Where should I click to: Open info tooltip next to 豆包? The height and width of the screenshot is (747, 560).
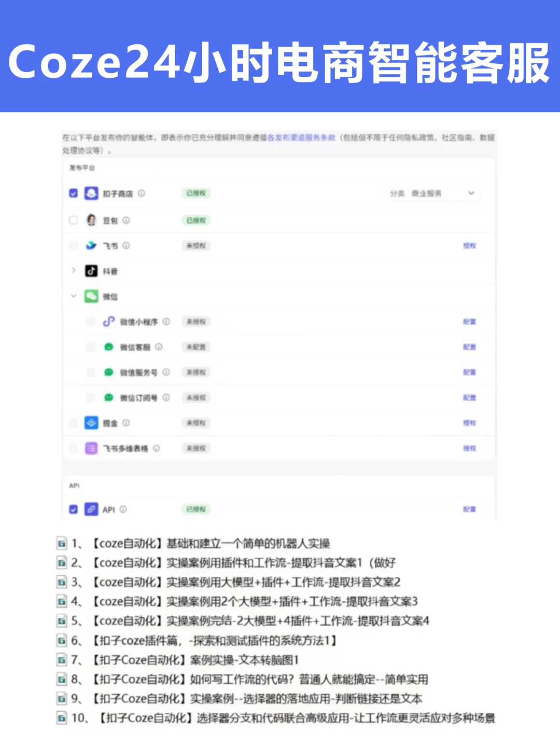click(x=126, y=220)
